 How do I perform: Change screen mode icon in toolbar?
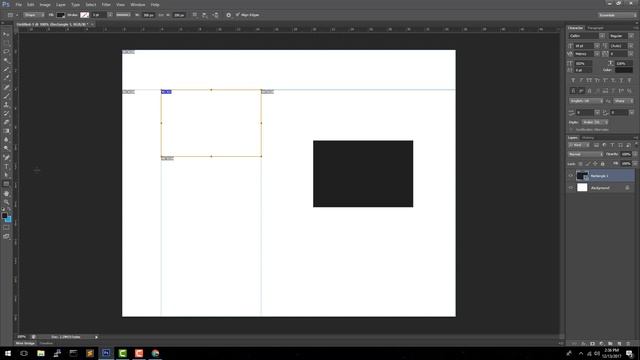(6, 236)
